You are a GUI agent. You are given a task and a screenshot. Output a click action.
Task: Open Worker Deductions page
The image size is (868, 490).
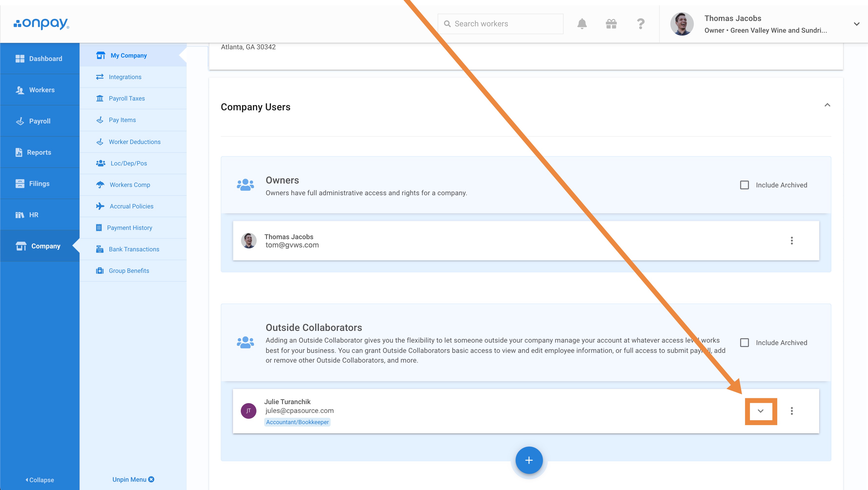point(133,142)
